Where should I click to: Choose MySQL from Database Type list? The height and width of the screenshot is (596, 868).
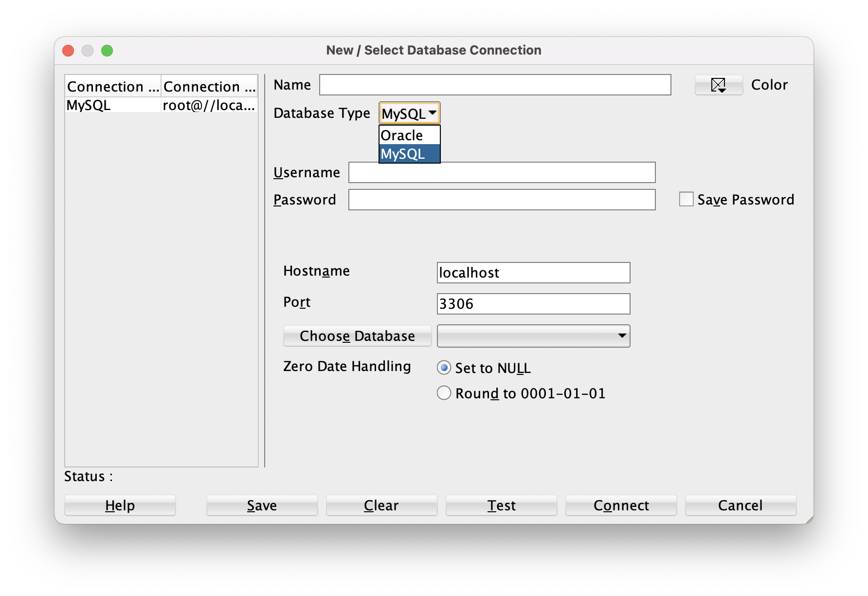(x=409, y=154)
